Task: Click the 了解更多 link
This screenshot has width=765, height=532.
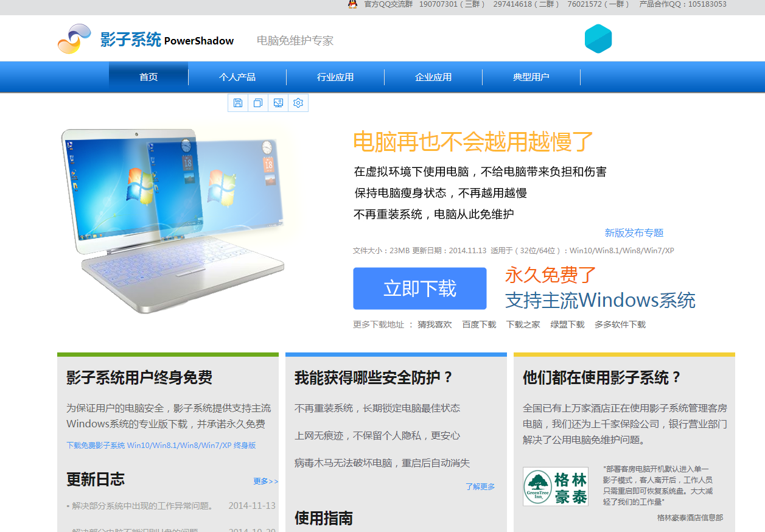Action: (480, 486)
